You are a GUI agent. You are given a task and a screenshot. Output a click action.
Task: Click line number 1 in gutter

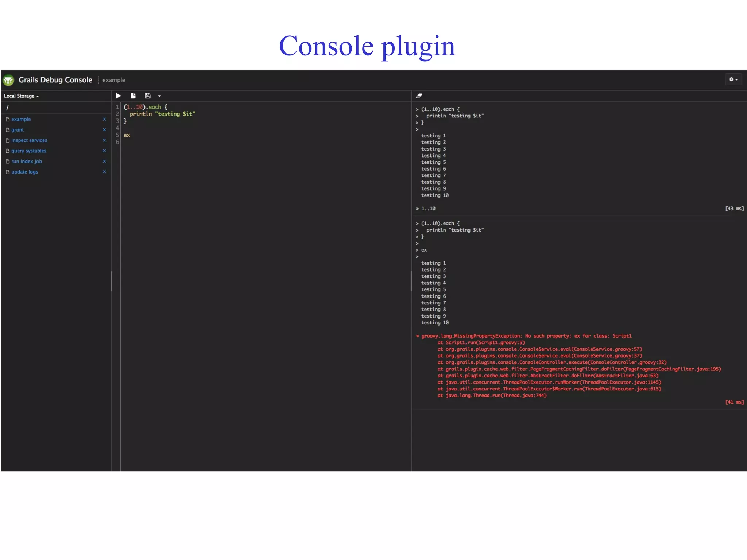click(x=117, y=107)
